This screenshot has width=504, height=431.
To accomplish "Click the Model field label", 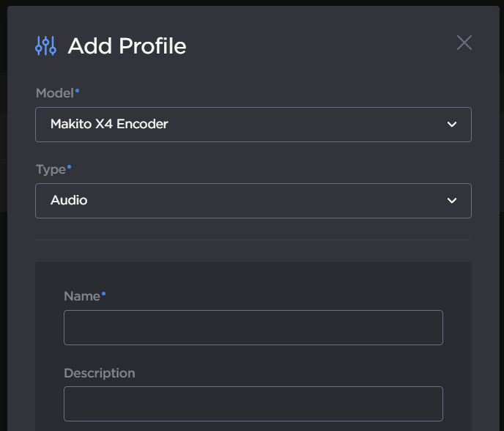I will point(54,93).
